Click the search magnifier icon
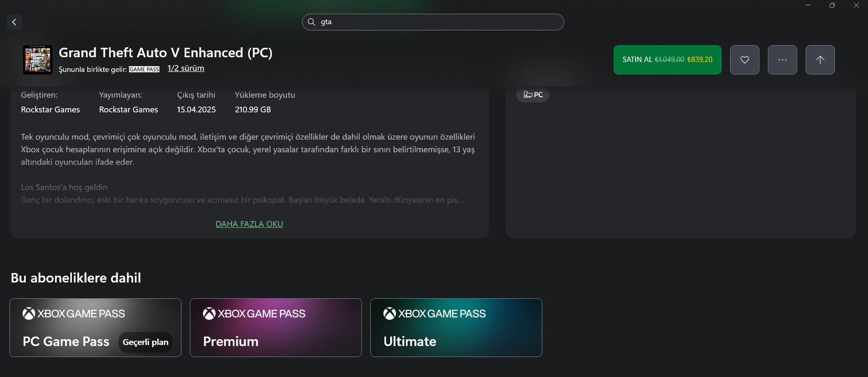The height and width of the screenshot is (377, 868). point(312,22)
